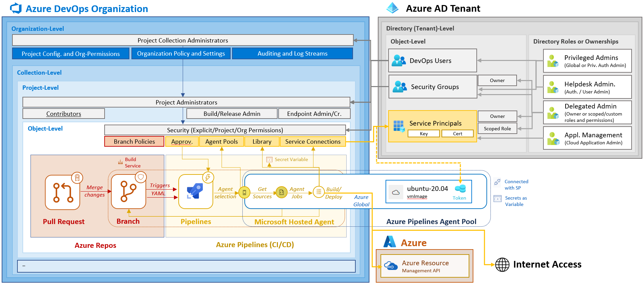Click the ubuntu-20.04 vmImage label
The height and width of the screenshot is (285, 644).
coord(427,192)
